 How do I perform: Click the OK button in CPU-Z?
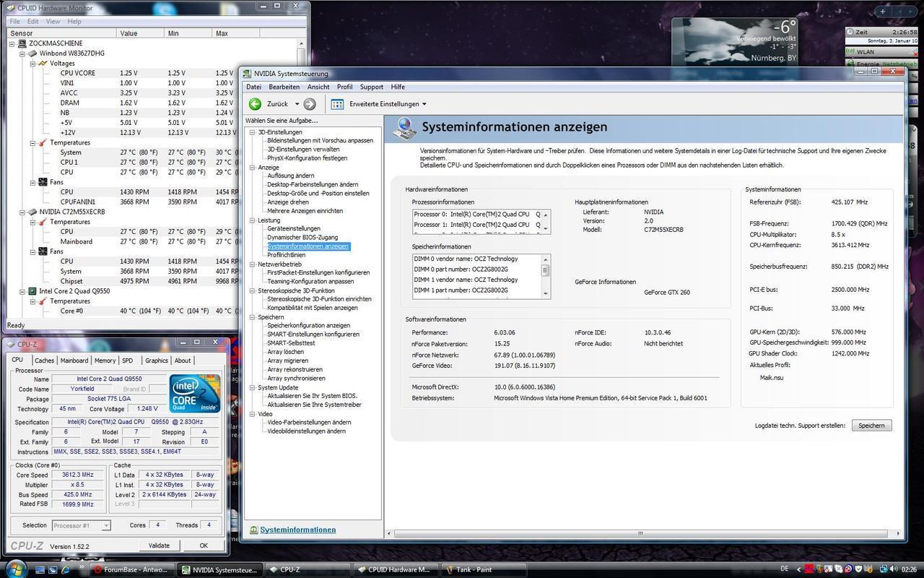click(x=204, y=545)
